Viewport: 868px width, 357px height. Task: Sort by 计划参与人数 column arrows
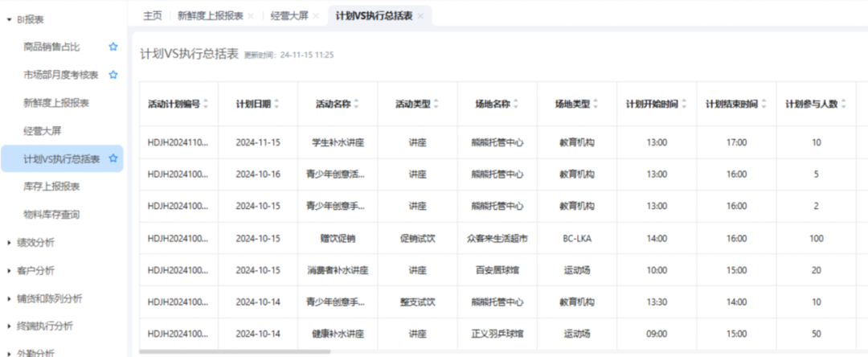[x=844, y=104]
